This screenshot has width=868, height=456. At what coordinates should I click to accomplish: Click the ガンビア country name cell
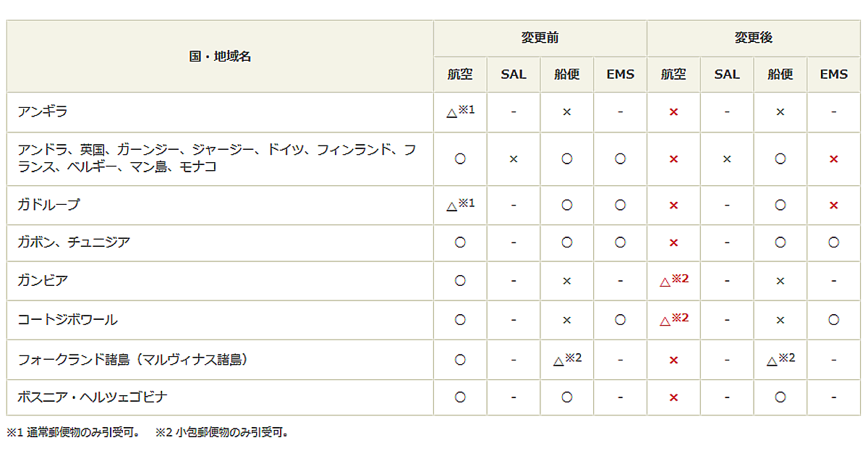coord(43,281)
